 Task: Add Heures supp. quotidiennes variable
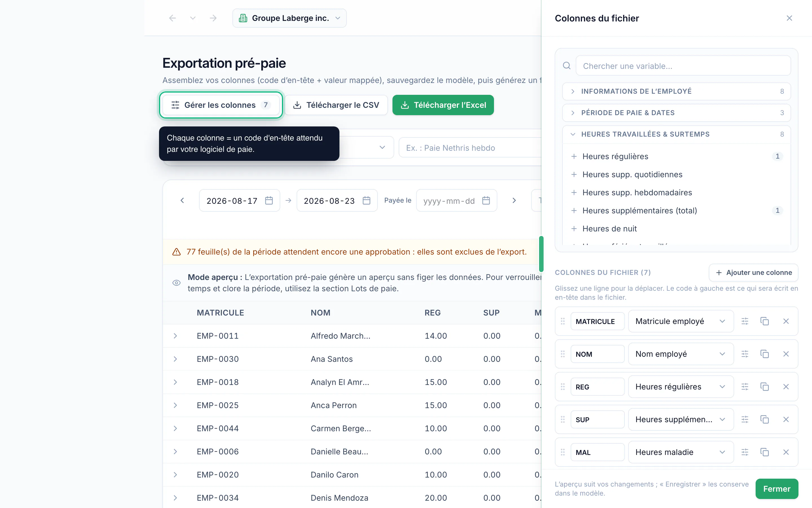[x=676, y=174]
